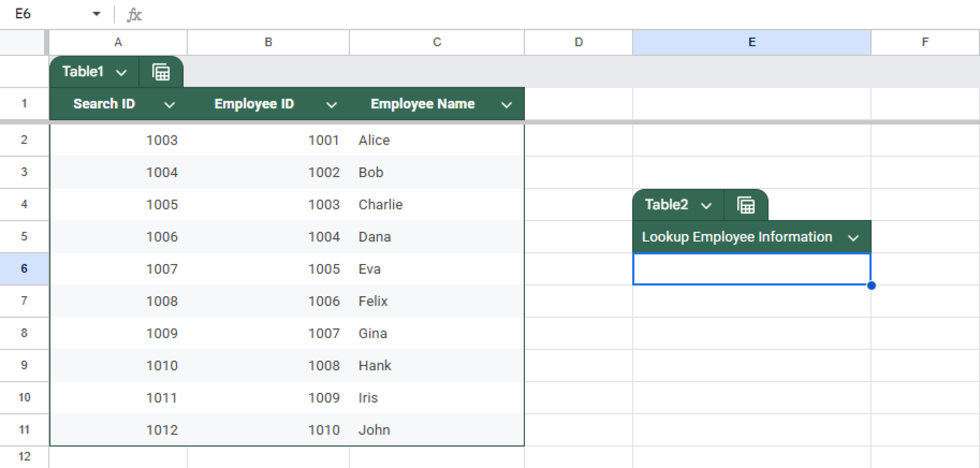Open the Employee ID column dropdown
The height and width of the screenshot is (468, 980).
pos(332,104)
